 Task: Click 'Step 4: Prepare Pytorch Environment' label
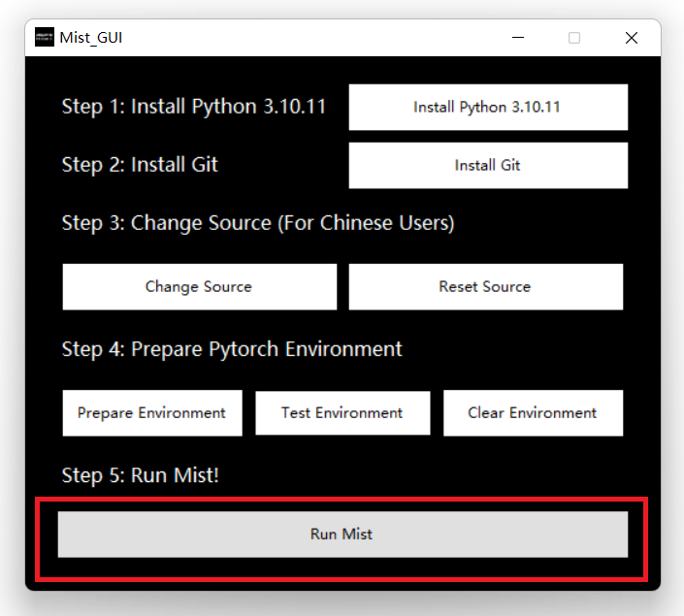coord(232,349)
